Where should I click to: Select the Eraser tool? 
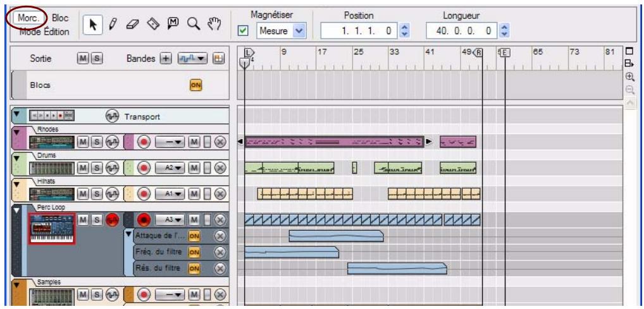click(132, 25)
